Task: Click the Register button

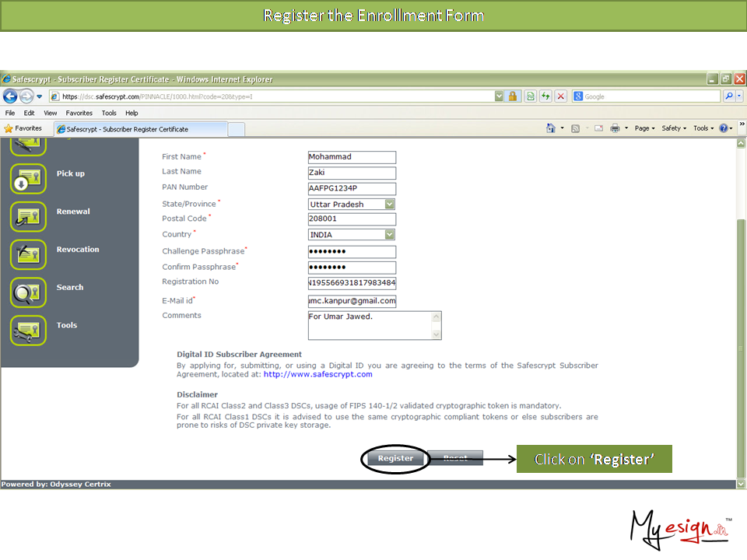Action: coord(395,459)
